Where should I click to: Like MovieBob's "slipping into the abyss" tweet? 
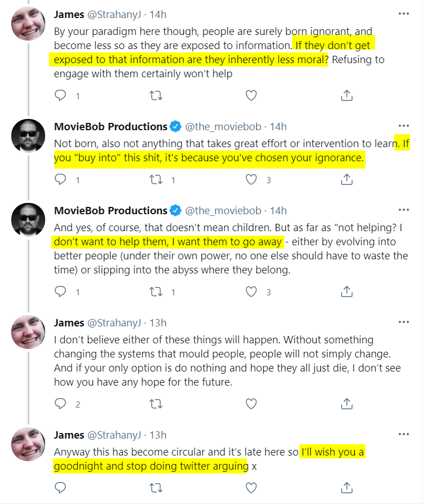tap(251, 291)
